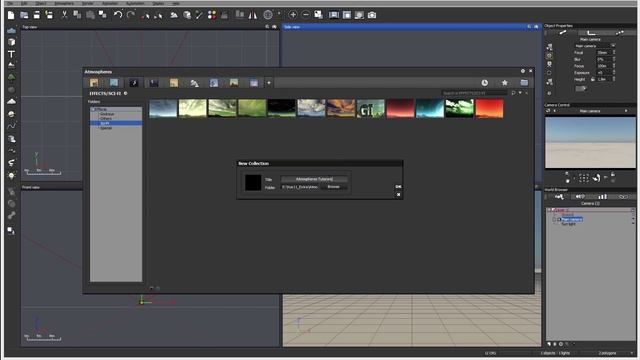Open the File menu
Image resolution: width=640 pixels, height=360 pixels.
pyautogui.click(x=10, y=3)
